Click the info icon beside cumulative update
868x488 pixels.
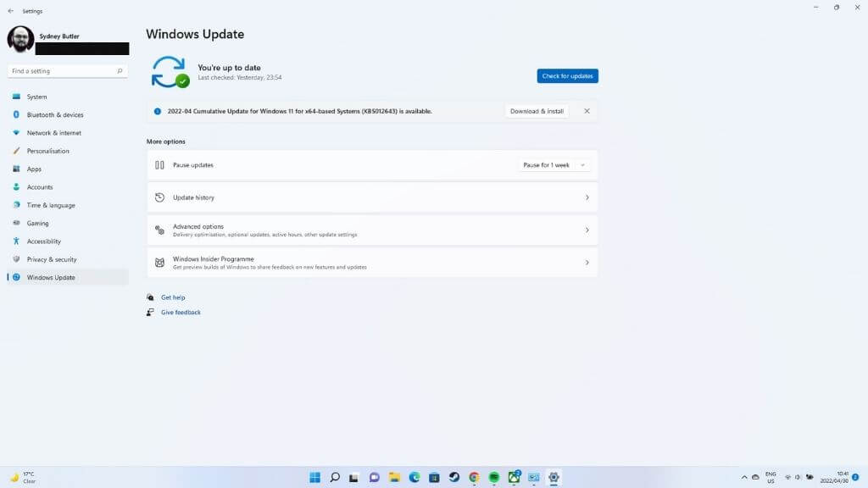[157, 111]
